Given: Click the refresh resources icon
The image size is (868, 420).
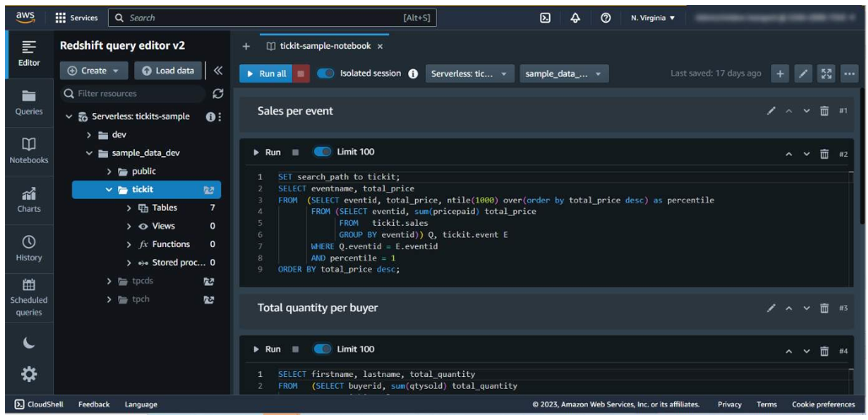Looking at the screenshot, I should (218, 94).
